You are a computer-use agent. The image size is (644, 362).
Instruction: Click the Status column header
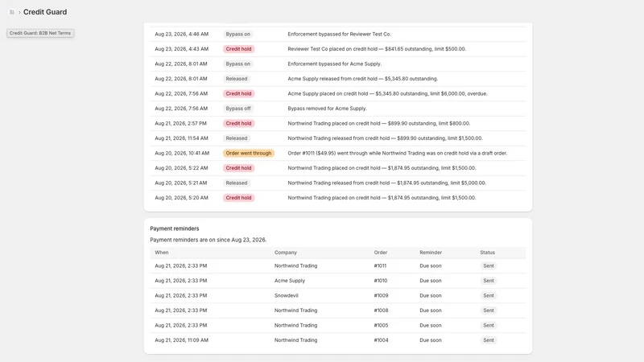487,253
